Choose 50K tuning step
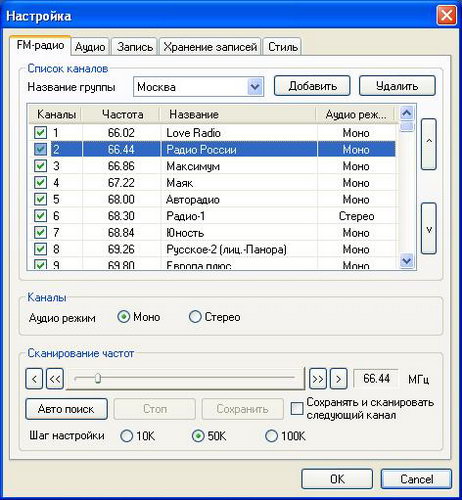 point(198,436)
